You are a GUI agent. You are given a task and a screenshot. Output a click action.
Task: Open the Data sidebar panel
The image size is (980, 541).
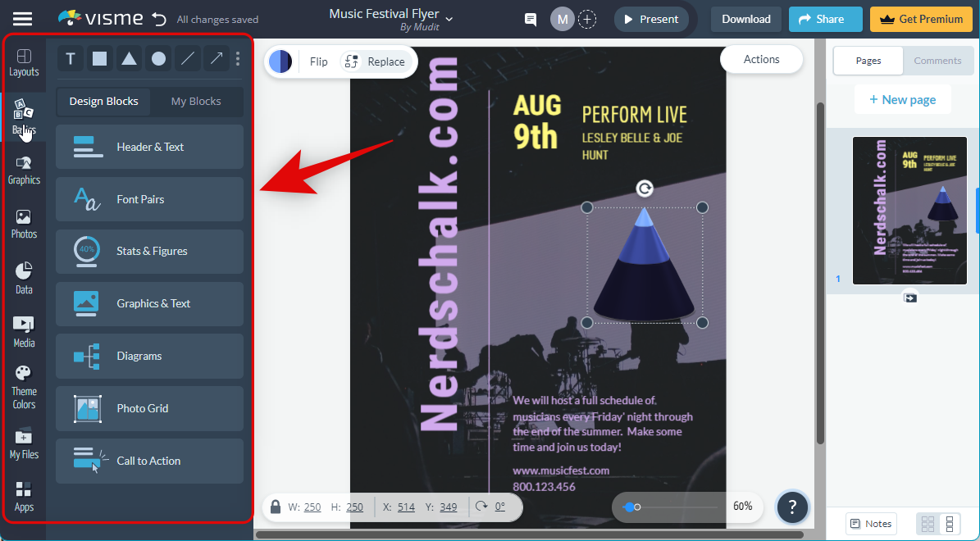(x=24, y=279)
